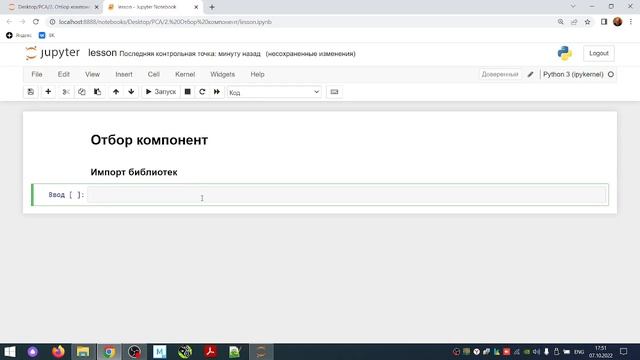Cut selected cells with the scissors icon
Viewport: 640px width, 360px height.
[x=66, y=92]
